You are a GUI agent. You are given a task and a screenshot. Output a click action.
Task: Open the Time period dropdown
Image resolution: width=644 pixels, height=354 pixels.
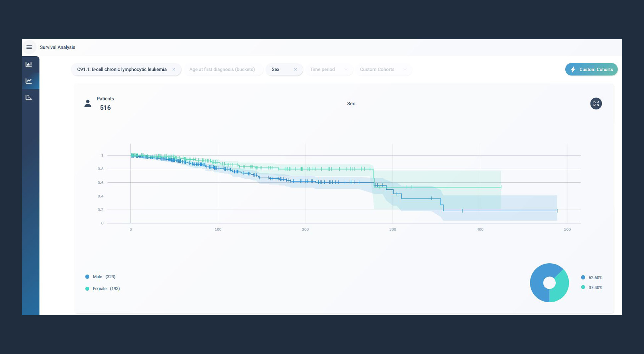click(x=329, y=69)
